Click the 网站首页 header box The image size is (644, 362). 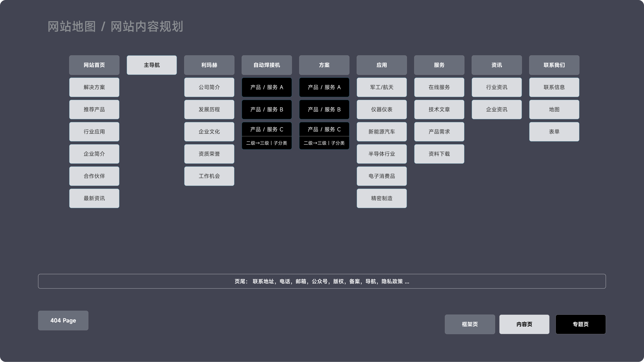pos(94,65)
